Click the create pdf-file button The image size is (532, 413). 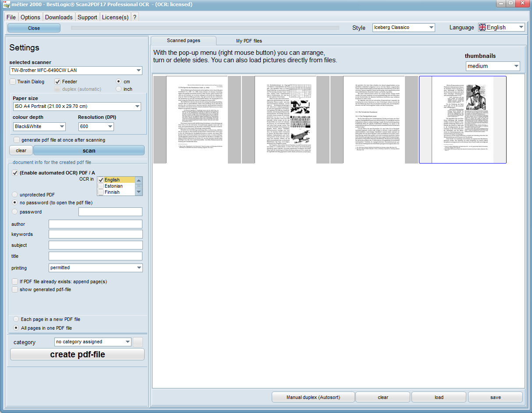pyautogui.click(x=77, y=355)
